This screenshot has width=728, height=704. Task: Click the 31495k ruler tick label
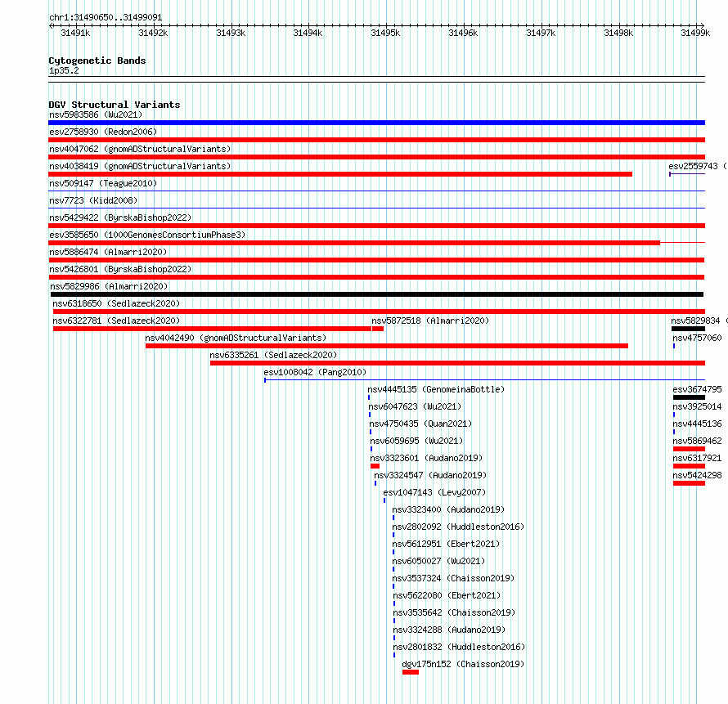pos(385,33)
